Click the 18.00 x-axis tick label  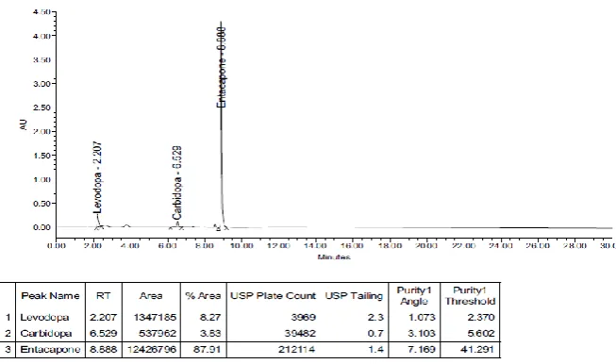coord(390,246)
